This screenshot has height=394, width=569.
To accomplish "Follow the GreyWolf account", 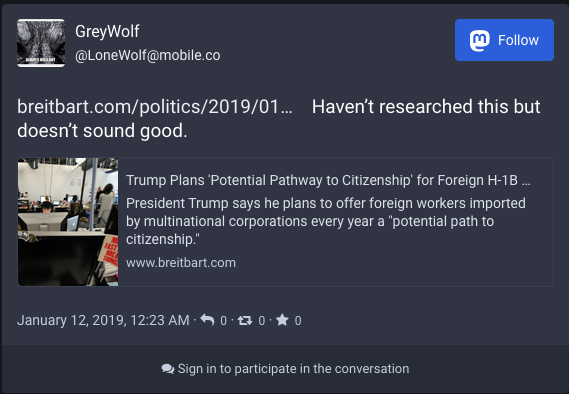I will tap(504, 40).
